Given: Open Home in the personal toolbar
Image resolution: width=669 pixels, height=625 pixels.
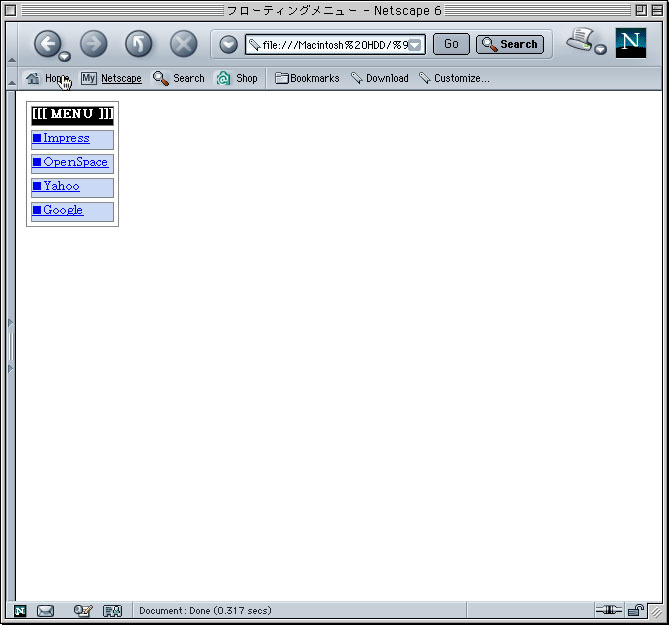Looking at the screenshot, I should pyautogui.click(x=48, y=78).
